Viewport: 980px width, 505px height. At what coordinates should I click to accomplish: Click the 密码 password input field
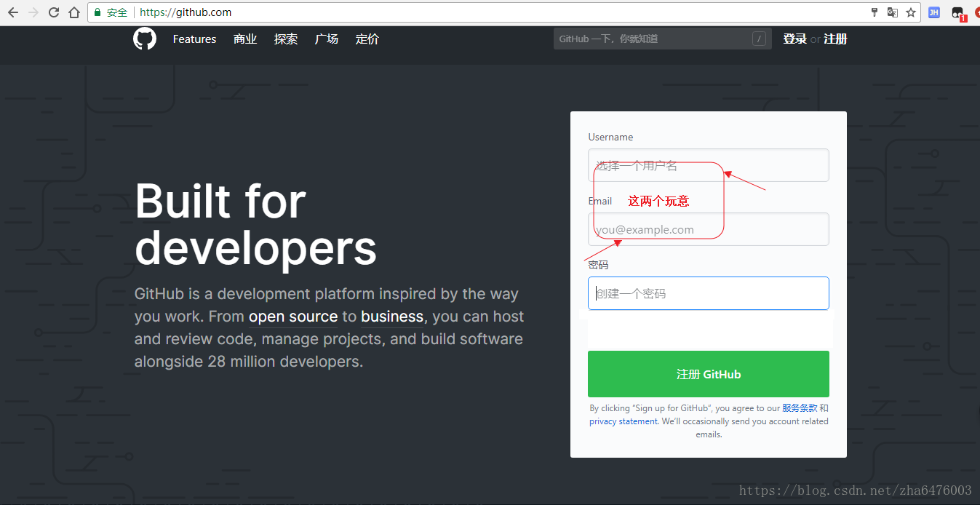[x=708, y=293]
